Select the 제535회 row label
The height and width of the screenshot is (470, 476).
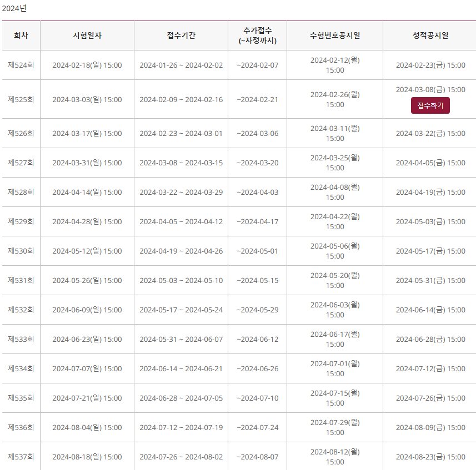[x=21, y=398]
